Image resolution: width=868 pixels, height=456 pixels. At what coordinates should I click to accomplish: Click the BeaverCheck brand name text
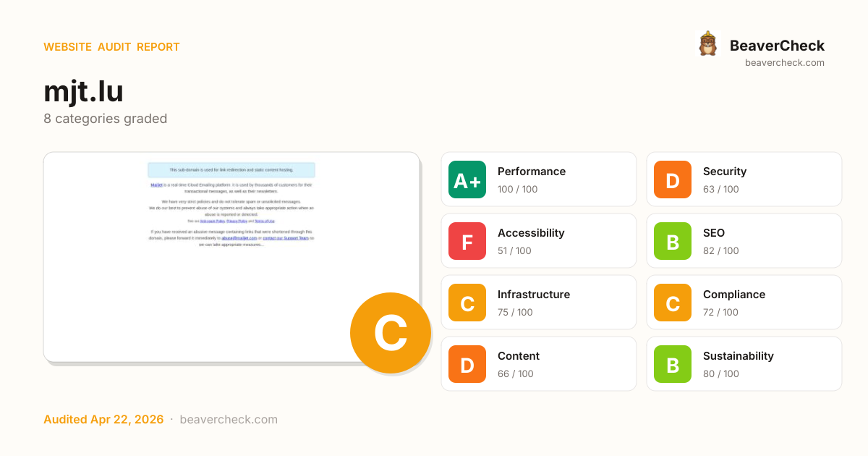pyautogui.click(x=777, y=46)
